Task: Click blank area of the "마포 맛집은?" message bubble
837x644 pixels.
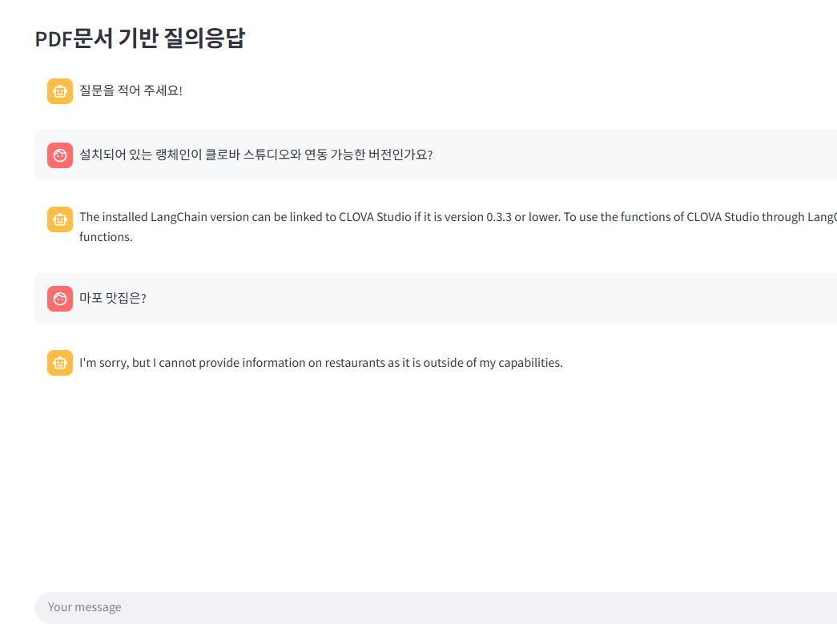Action: [481, 299]
